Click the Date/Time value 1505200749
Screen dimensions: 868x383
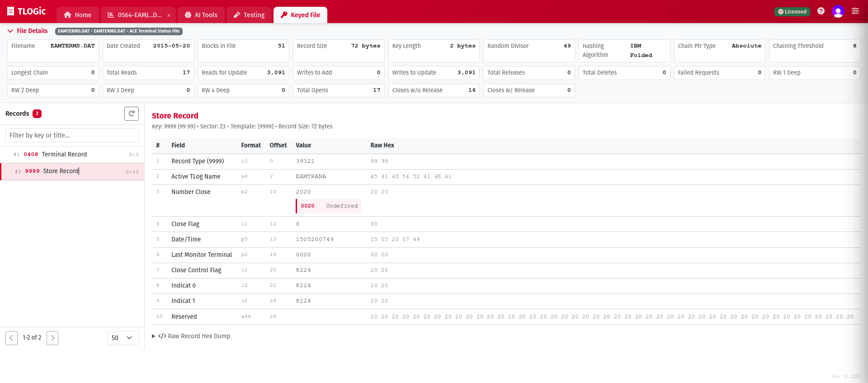pos(315,239)
